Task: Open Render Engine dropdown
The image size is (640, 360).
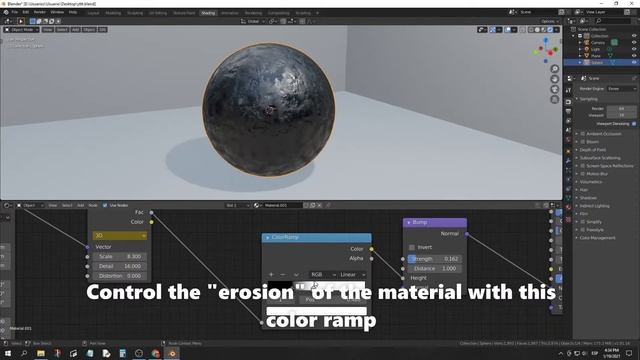Action: (621, 89)
